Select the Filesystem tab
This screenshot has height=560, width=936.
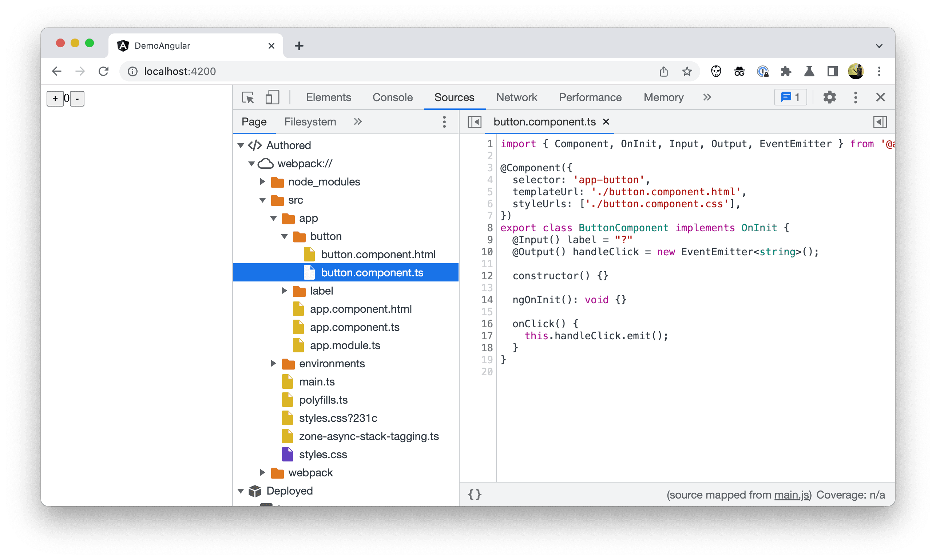tap(310, 121)
